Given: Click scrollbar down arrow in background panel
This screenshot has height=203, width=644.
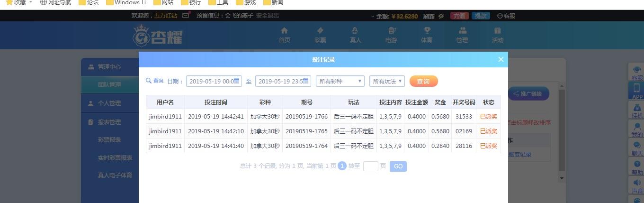Looking at the screenshot, I should click(562, 178).
